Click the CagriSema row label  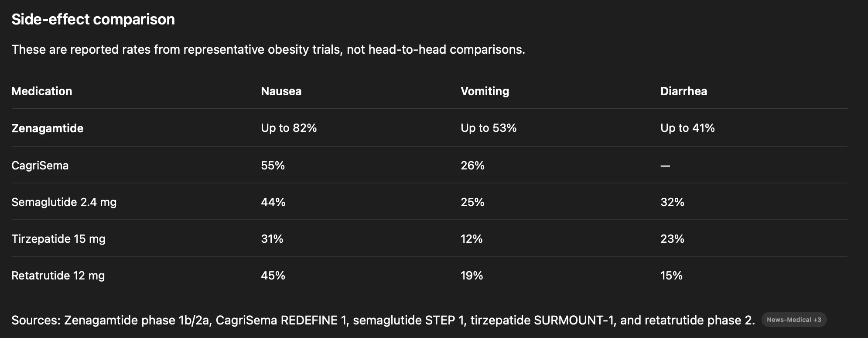(x=40, y=166)
